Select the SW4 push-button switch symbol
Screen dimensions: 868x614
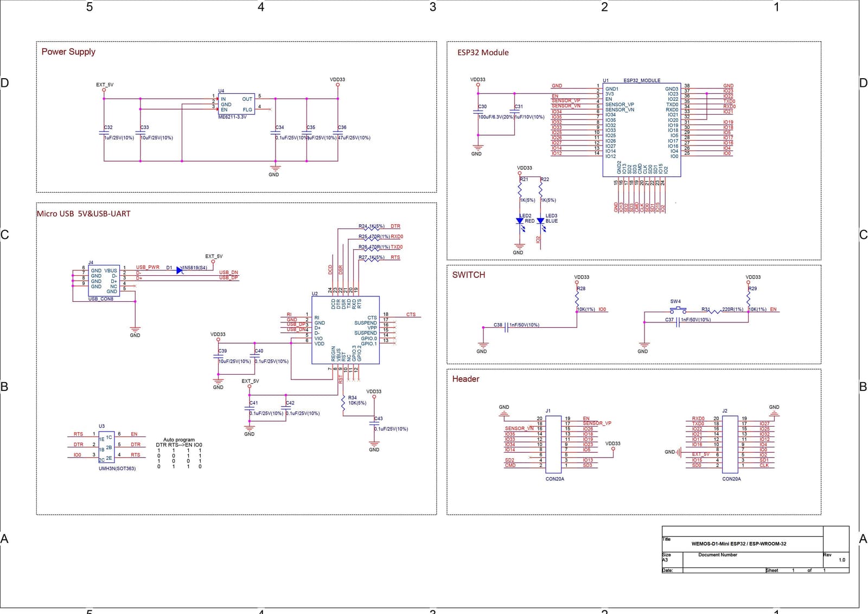[x=677, y=311]
